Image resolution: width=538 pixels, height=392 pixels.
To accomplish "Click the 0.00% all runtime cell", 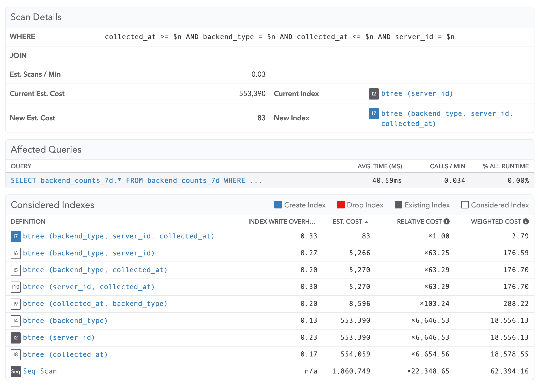I will [518, 181].
